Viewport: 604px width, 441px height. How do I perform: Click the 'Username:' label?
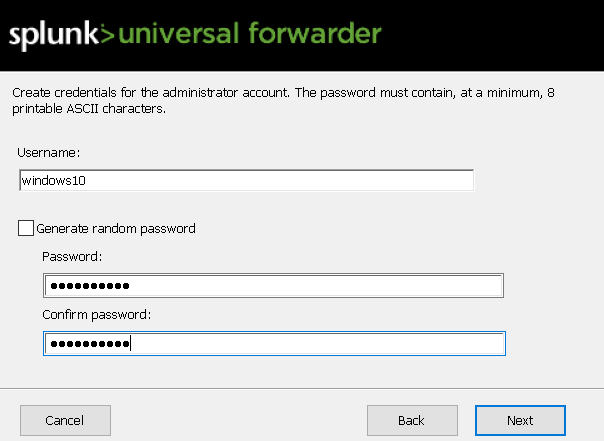[x=48, y=152]
